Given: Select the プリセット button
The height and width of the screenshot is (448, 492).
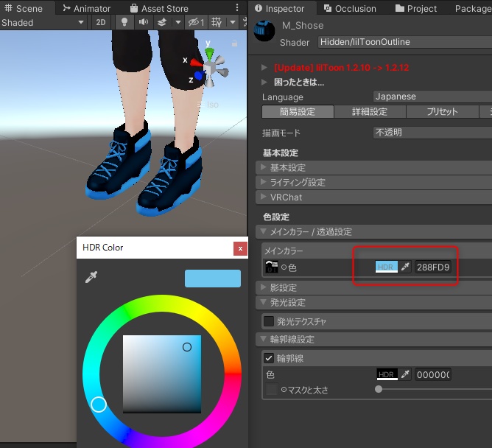Looking at the screenshot, I should pyautogui.click(x=443, y=111).
